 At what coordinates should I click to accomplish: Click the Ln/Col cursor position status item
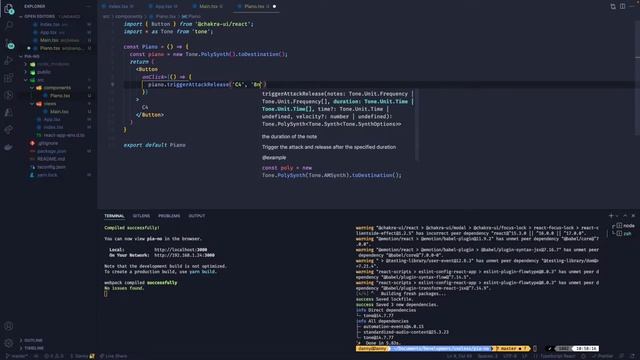(x=459, y=356)
